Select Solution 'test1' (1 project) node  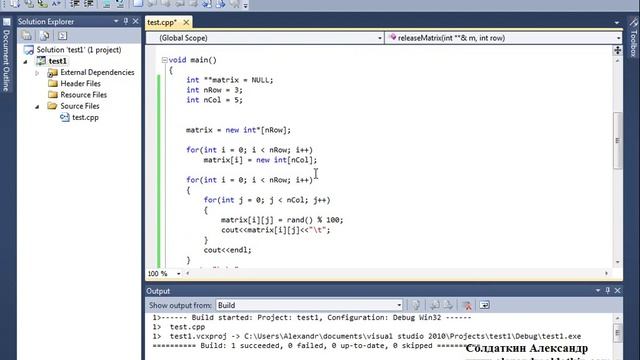pyautogui.click(x=79, y=50)
